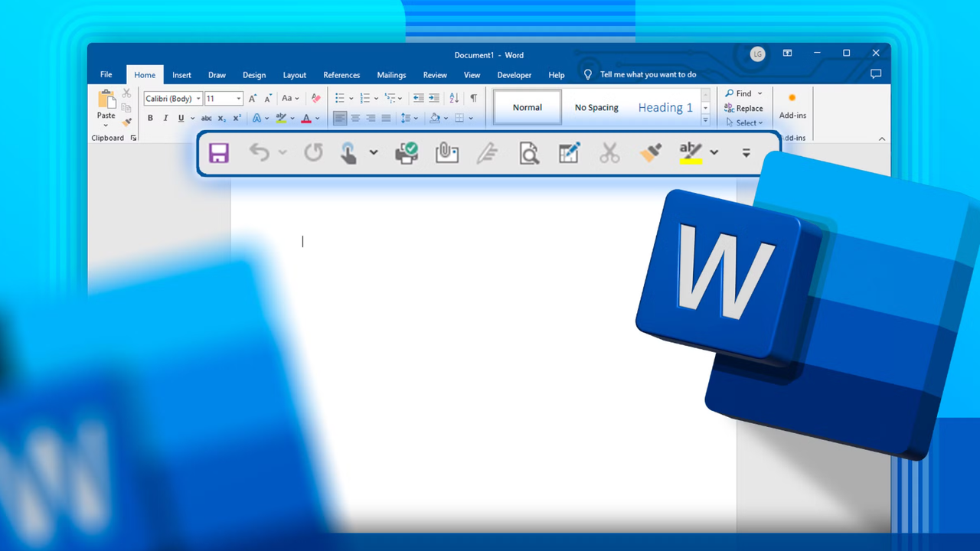Click the Redo circular arrow in enlarged toolbar
Screen dimensions: 980x551
tap(314, 152)
